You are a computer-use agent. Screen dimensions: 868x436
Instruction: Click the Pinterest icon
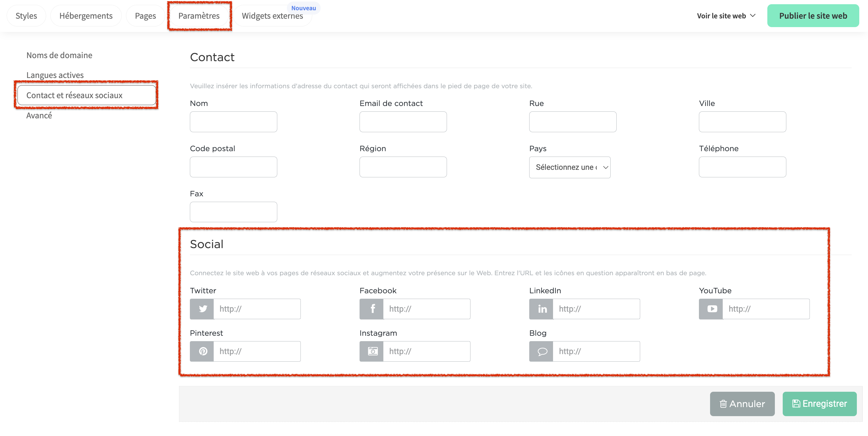point(202,351)
